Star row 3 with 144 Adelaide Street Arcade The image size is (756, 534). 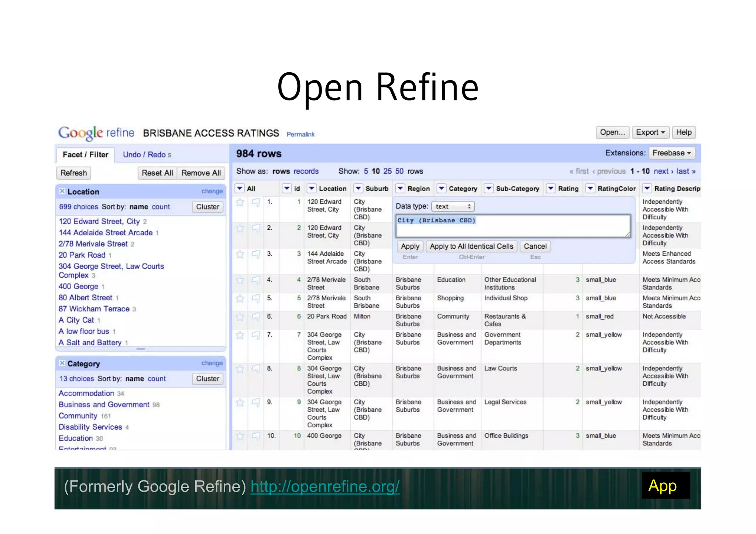[240, 254]
